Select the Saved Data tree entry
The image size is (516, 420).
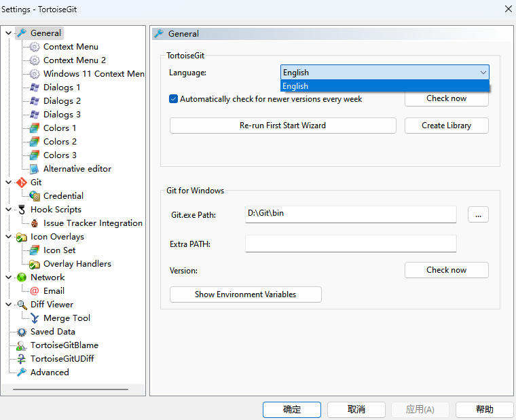tap(53, 332)
